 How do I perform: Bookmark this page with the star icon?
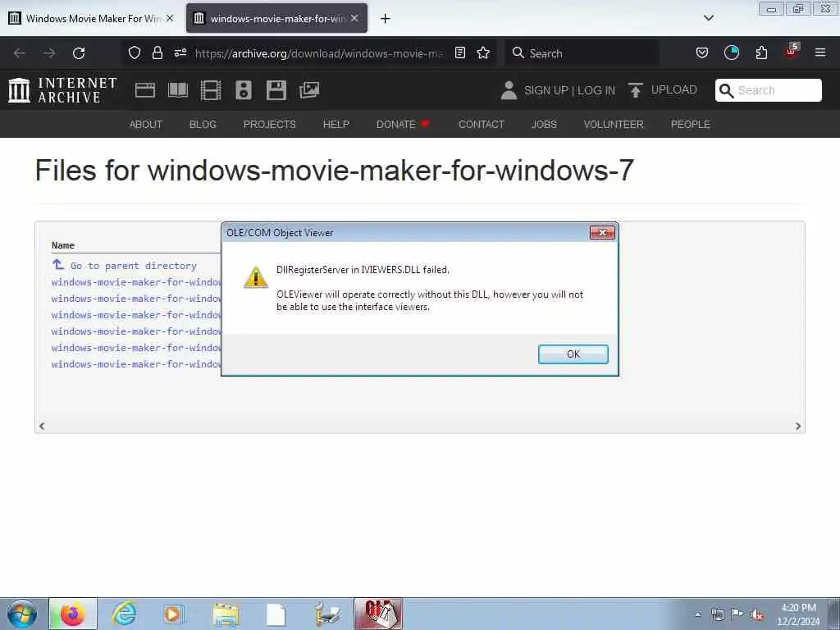[483, 52]
